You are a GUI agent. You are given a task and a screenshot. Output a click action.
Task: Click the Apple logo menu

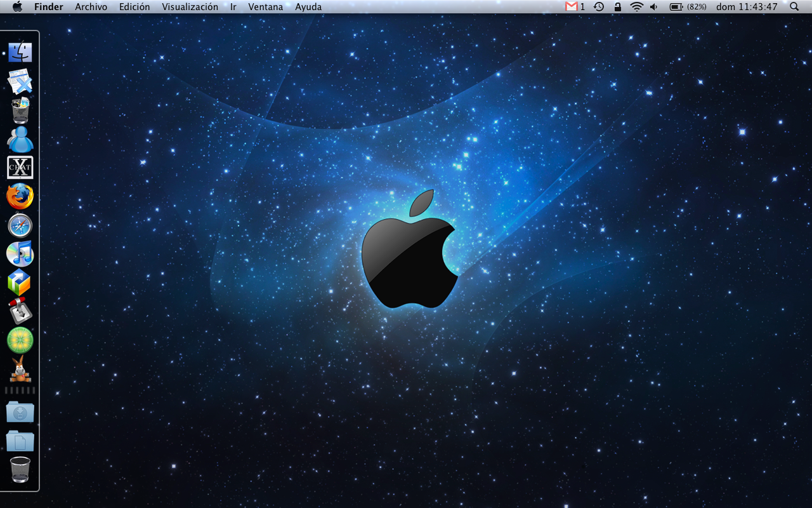tap(17, 7)
